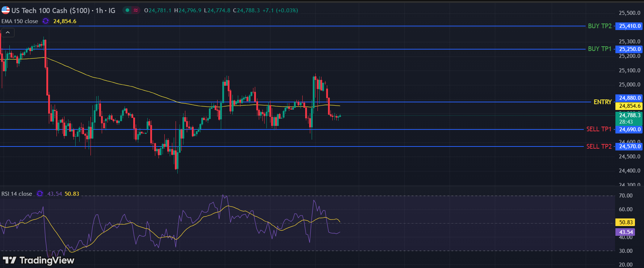Click the BUY TP2 line label
Viewport: 644px width, 268px height.
point(599,26)
